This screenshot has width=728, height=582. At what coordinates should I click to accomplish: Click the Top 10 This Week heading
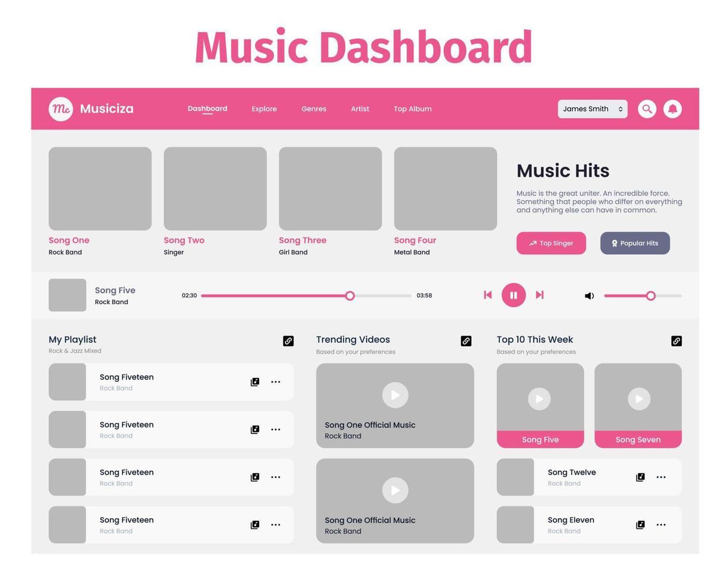click(535, 340)
